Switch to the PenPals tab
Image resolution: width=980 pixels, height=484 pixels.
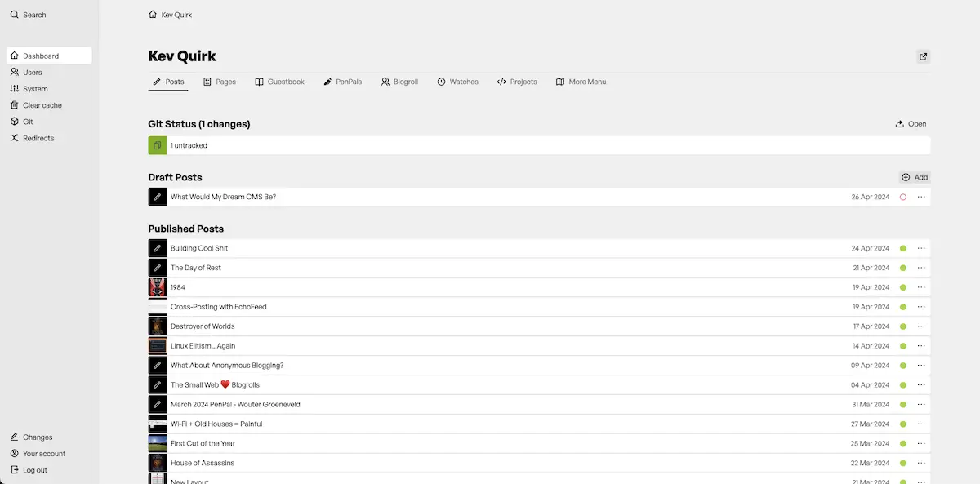pos(342,82)
